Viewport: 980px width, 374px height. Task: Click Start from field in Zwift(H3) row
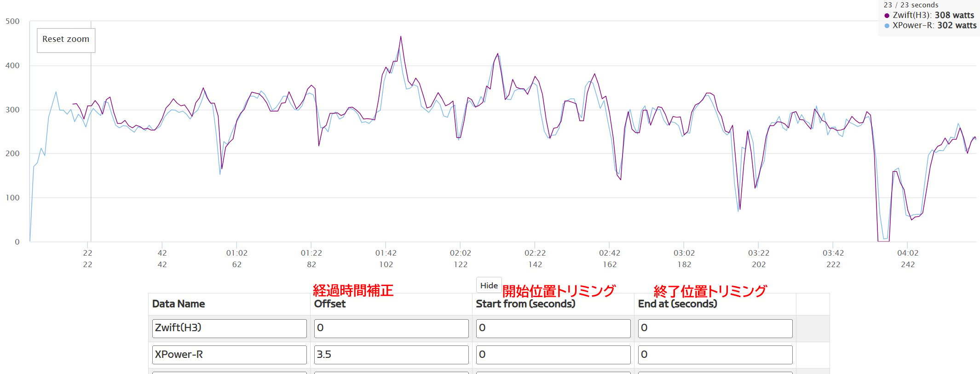pos(553,328)
